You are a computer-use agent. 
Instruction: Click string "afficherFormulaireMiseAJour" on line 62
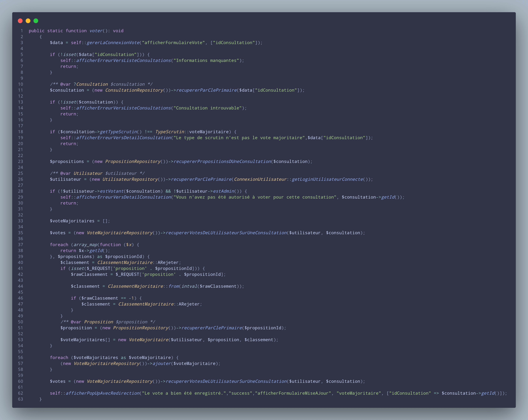(293, 393)
